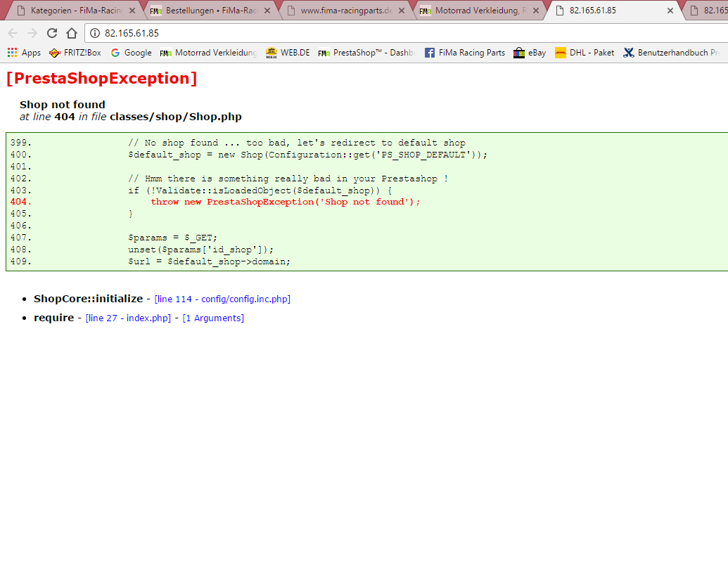
Task: View site information icon in address bar
Action: point(95,33)
